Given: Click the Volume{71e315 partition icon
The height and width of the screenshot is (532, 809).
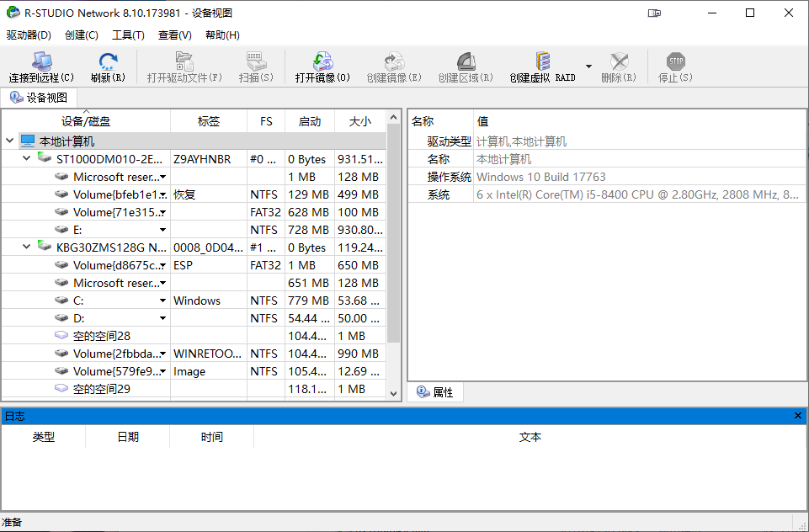Looking at the screenshot, I should 62,211.
